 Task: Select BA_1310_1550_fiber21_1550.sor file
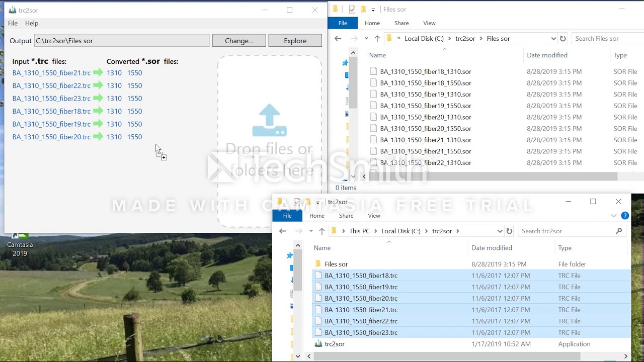[x=426, y=151]
